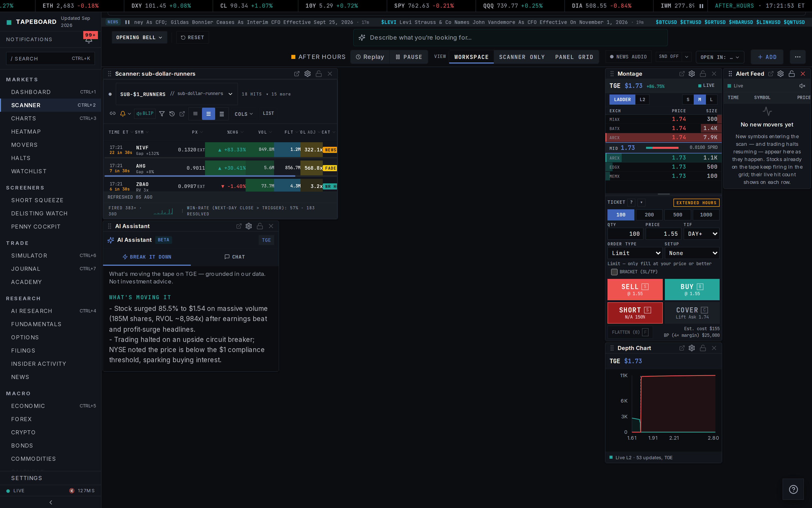
Task: Pause the news headline ticker
Action: point(127,22)
